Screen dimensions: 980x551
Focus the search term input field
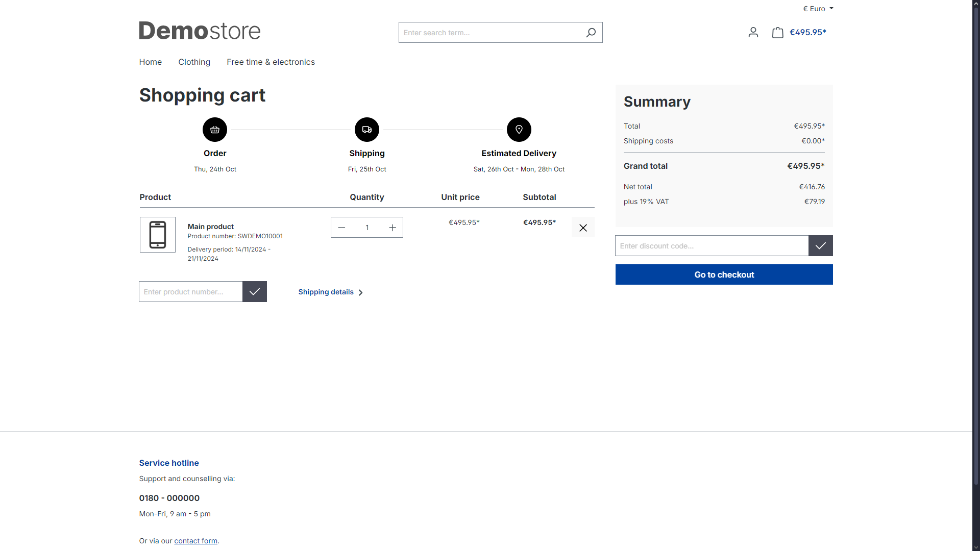(x=490, y=33)
